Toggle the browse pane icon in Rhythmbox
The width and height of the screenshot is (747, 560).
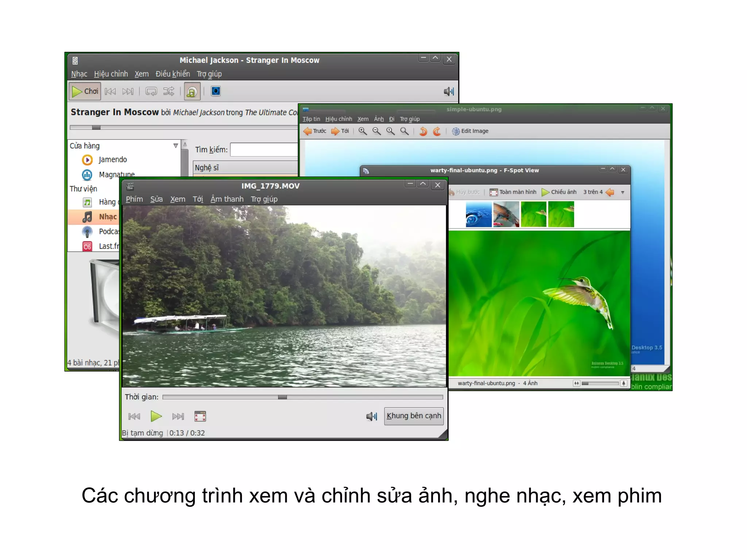click(x=192, y=92)
